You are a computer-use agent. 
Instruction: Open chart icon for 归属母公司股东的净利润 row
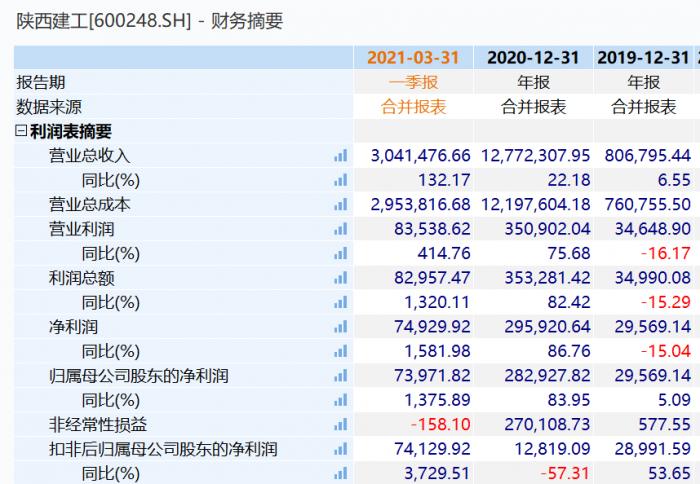(341, 376)
